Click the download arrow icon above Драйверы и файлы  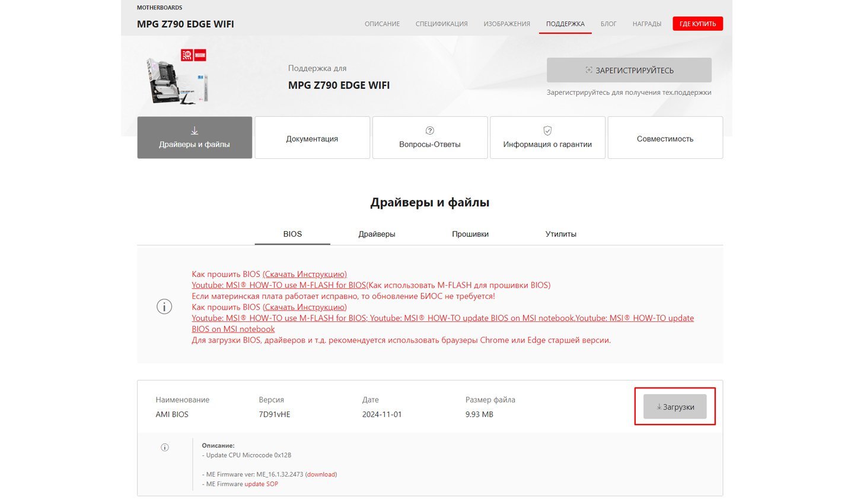point(194,130)
